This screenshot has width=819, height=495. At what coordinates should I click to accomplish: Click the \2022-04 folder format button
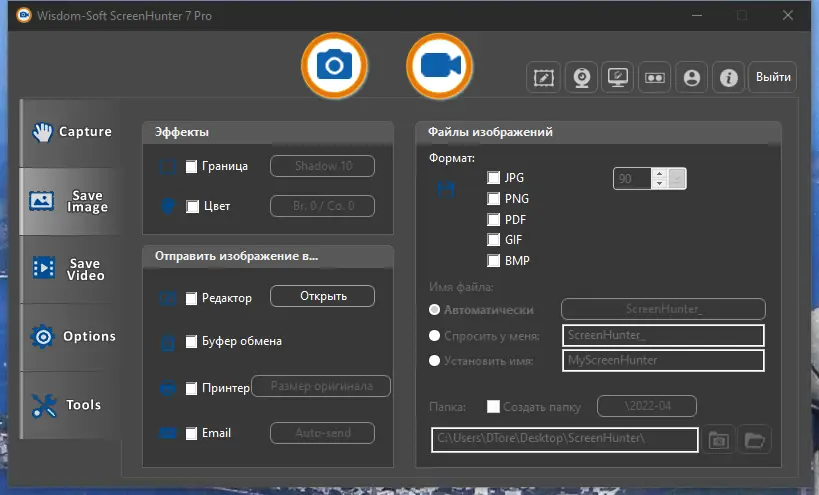pos(647,406)
